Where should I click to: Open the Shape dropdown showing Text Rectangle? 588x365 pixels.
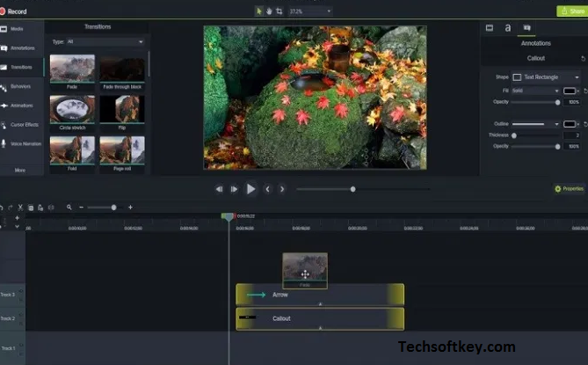(547, 77)
